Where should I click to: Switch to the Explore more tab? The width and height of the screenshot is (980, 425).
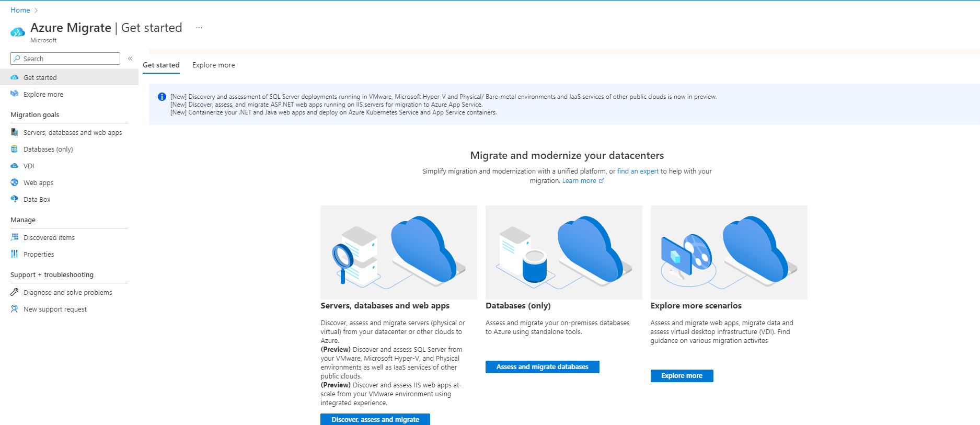(x=214, y=65)
